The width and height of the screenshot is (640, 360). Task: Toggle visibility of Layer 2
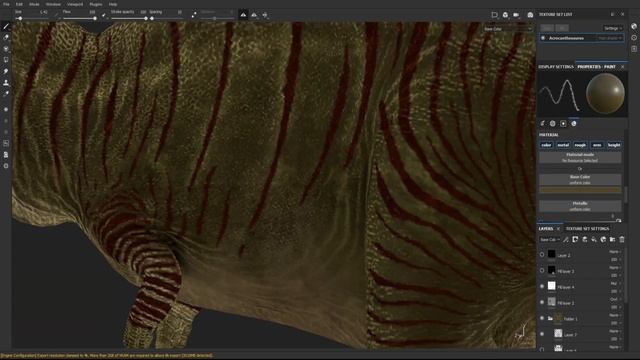point(542,255)
